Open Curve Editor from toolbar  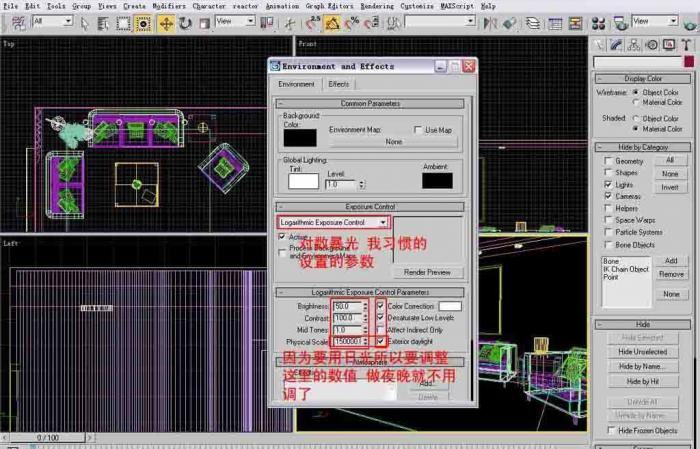click(x=555, y=23)
